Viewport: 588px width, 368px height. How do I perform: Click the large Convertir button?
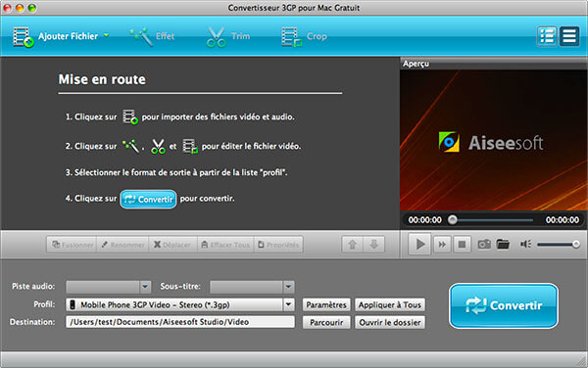(x=504, y=305)
